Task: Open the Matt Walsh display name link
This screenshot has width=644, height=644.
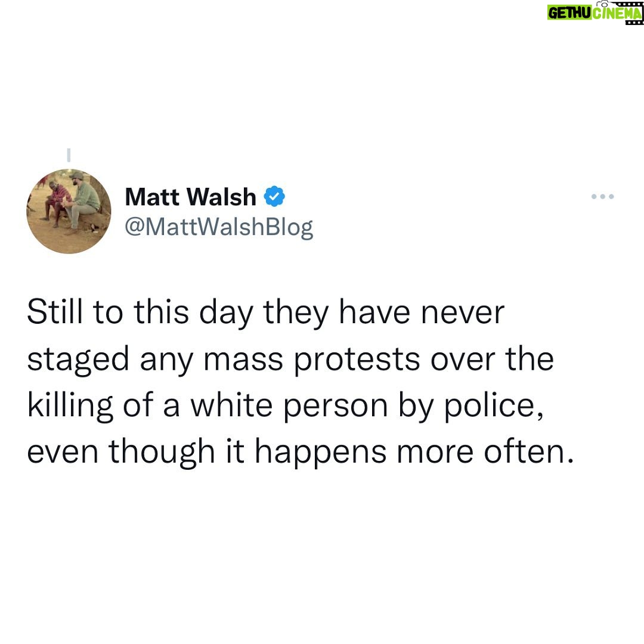Action: tap(190, 197)
